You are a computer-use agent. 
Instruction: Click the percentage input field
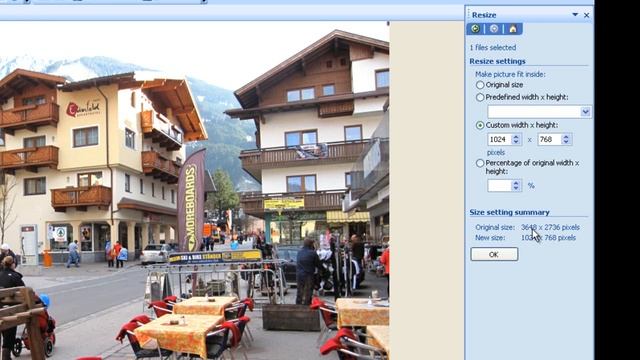coord(499,186)
